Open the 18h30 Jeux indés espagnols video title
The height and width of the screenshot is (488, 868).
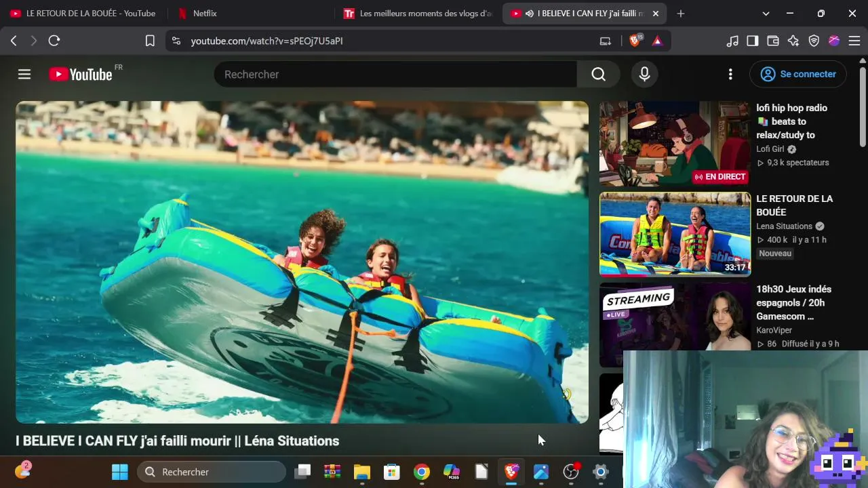(794, 303)
